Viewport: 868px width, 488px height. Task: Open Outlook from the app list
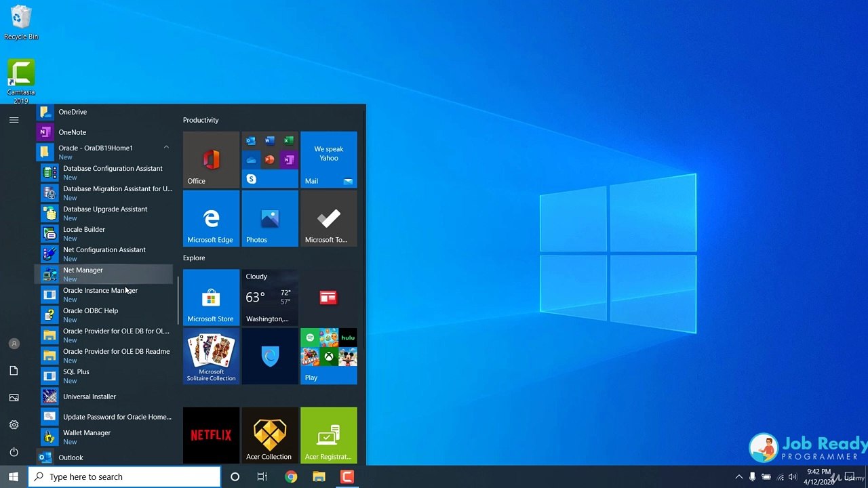coord(104,457)
